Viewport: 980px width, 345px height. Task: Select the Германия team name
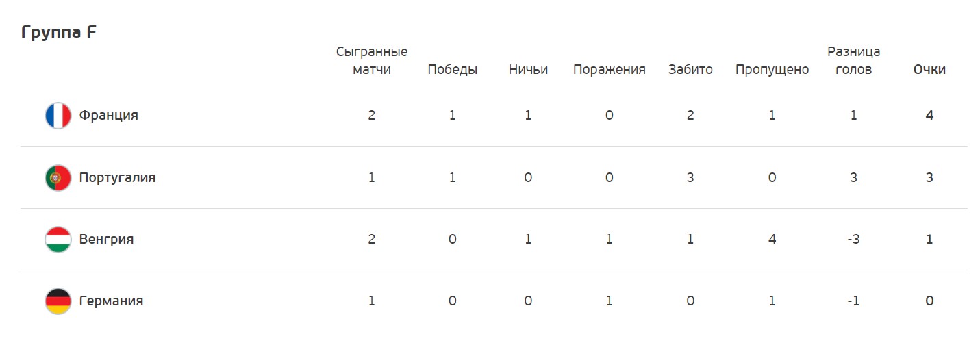pyautogui.click(x=111, y=301)
